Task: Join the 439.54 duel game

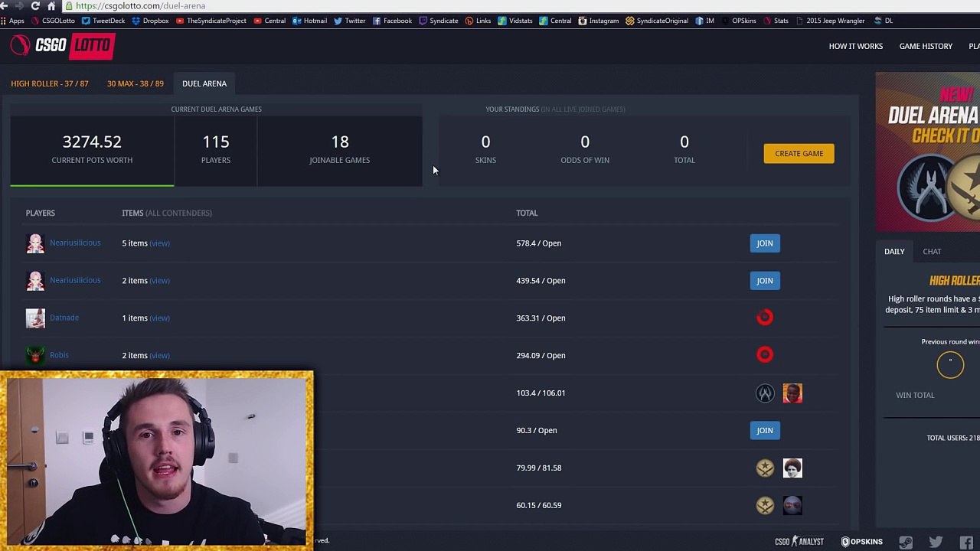Action: click(x=765, y=281)
